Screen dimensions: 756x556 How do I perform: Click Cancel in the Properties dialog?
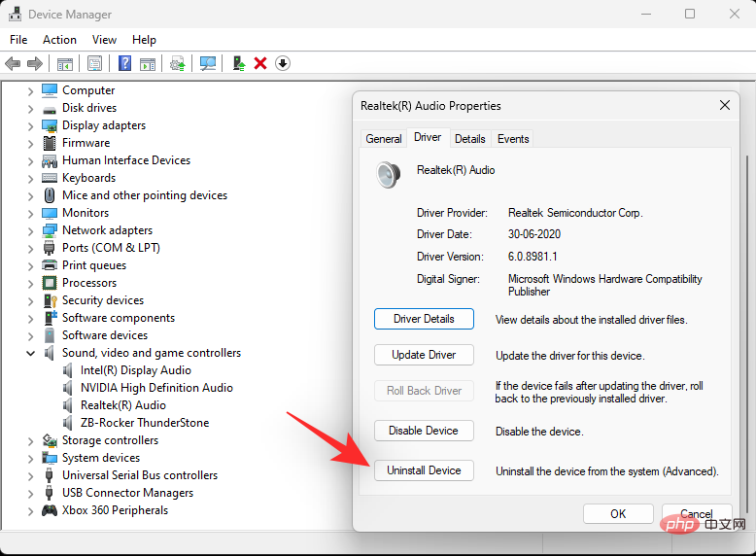click(x=697, y=514)
